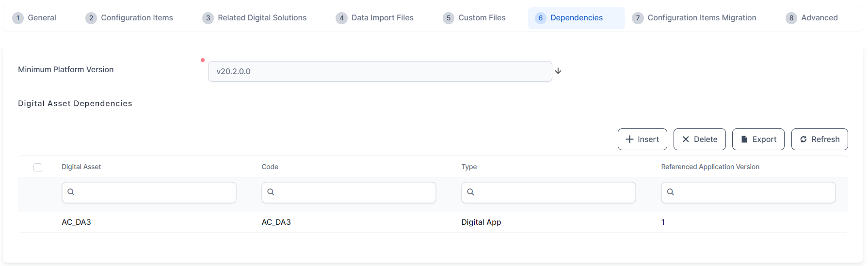Open Configuration Items Migration tab
The image size is (868, 266).
[701, 18]
